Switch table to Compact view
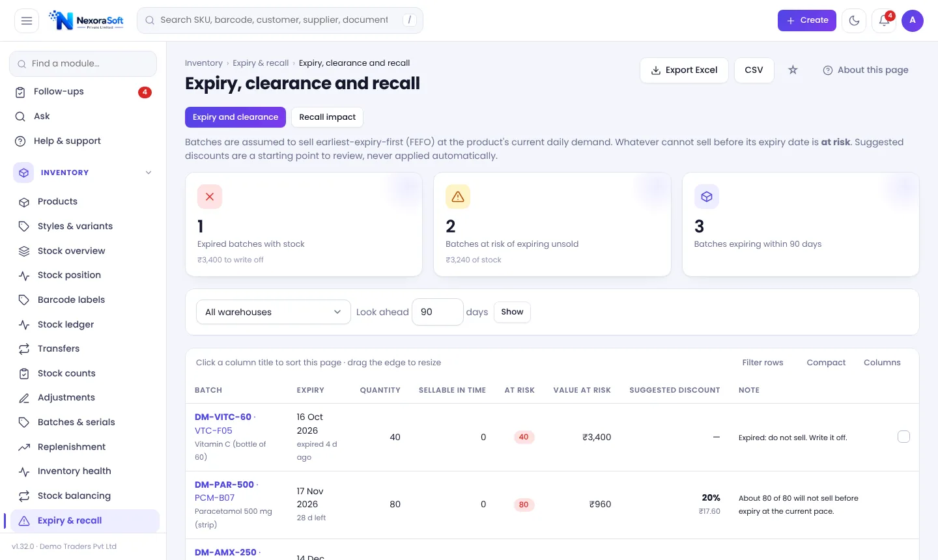938x560 pixels. pyautogui.click(x=826, y=363)
